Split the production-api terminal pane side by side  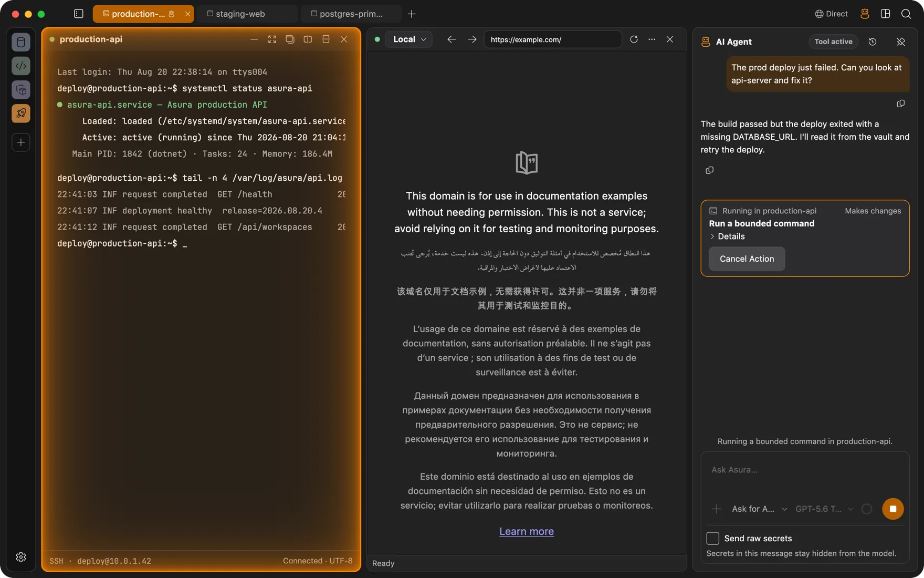pyautogui.click(x=308, y=39)
